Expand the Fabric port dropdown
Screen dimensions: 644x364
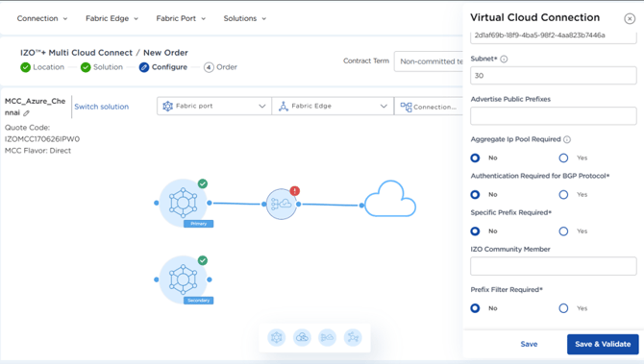coord(214,106)
